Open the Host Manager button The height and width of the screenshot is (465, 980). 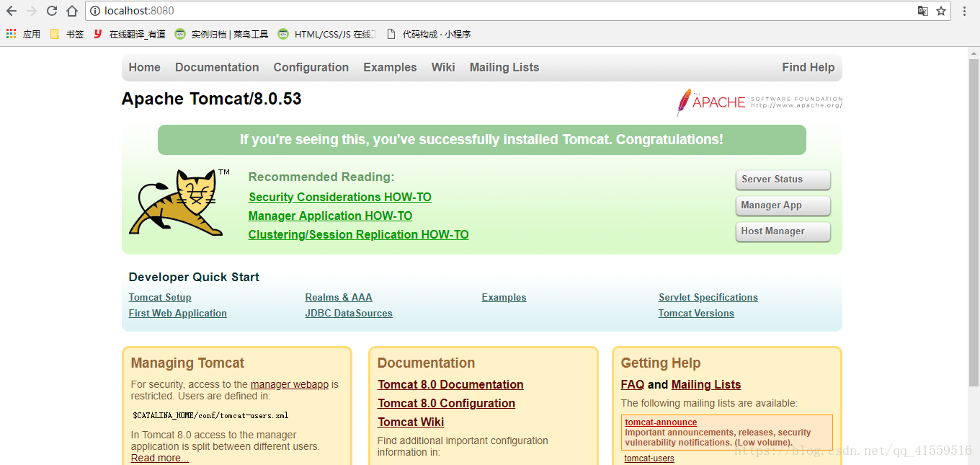click(783, 231)
